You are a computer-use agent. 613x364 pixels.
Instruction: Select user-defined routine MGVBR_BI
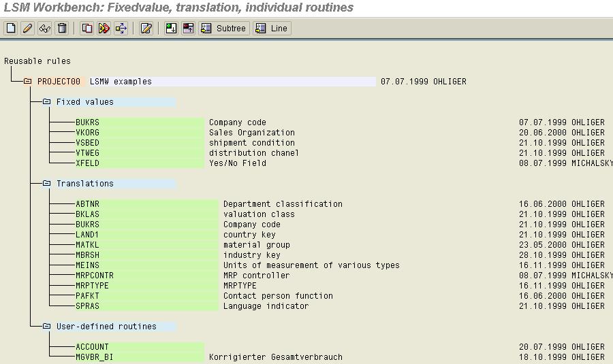pos(140,357)
